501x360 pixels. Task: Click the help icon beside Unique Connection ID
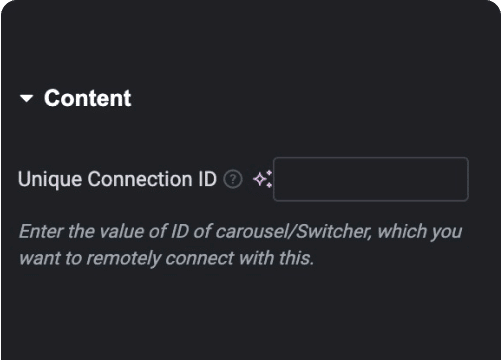pyautogui.click(x=233, y=179)
